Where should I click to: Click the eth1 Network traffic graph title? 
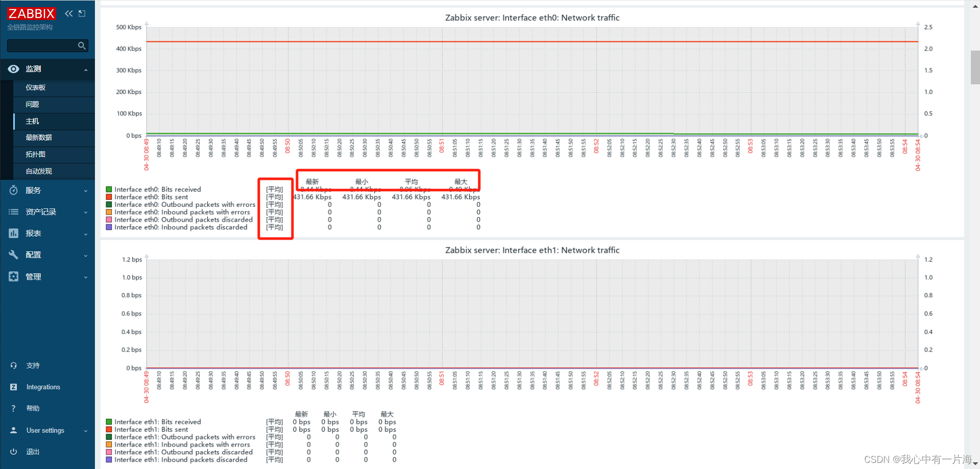pos(532,250)
